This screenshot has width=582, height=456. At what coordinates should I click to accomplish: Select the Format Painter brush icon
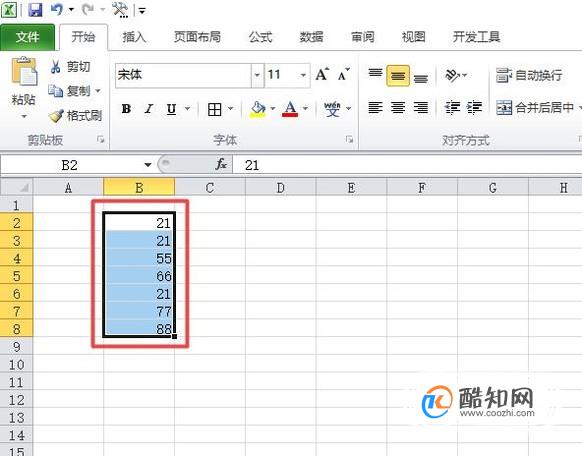point(56,116)
